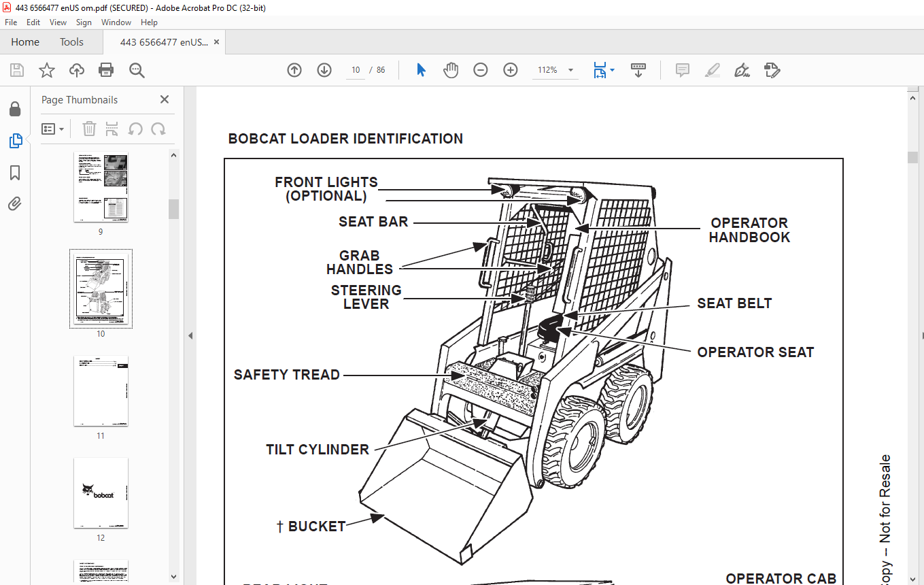Image resolution: width=924 pixels, height=585 pixels.
Task: Open the Help menu
Action: pos(149,22)
